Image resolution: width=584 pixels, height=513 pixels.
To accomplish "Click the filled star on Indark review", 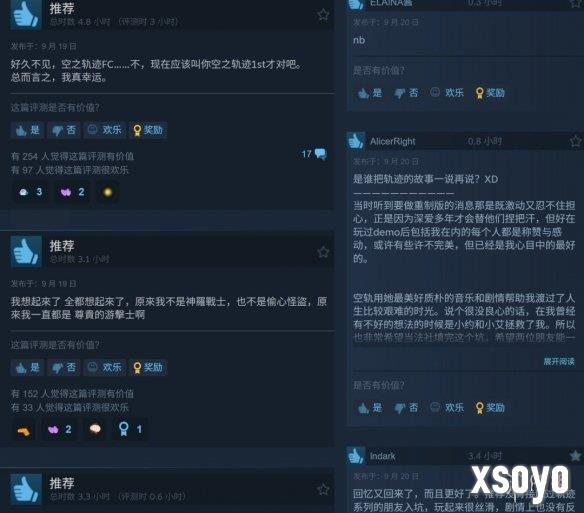I will (575, 455).
